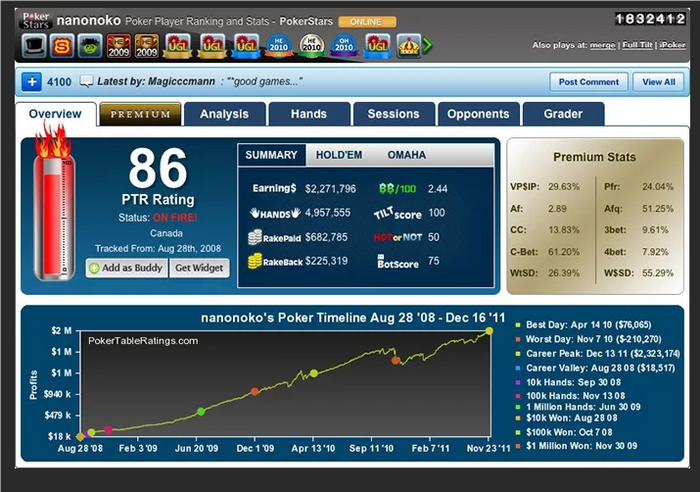
Task: Click the blue plus vote button
Action: point(32,82)
